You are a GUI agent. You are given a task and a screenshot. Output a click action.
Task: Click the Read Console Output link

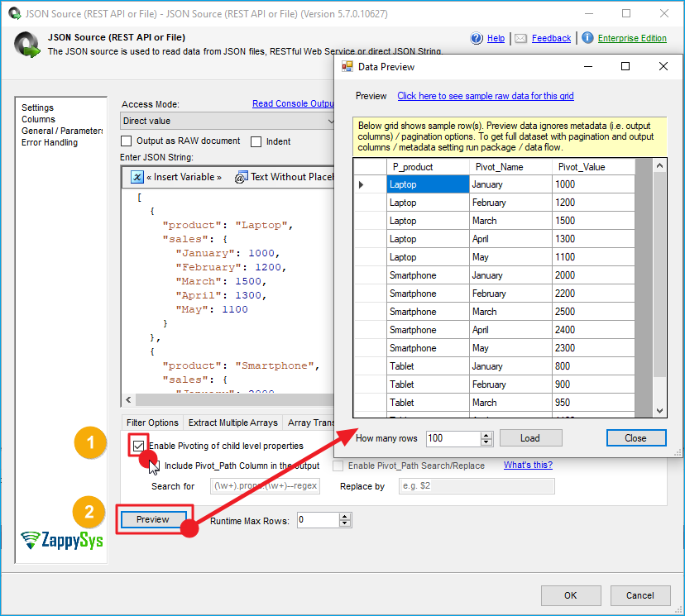pyautogui.click(x=293, y=103)
